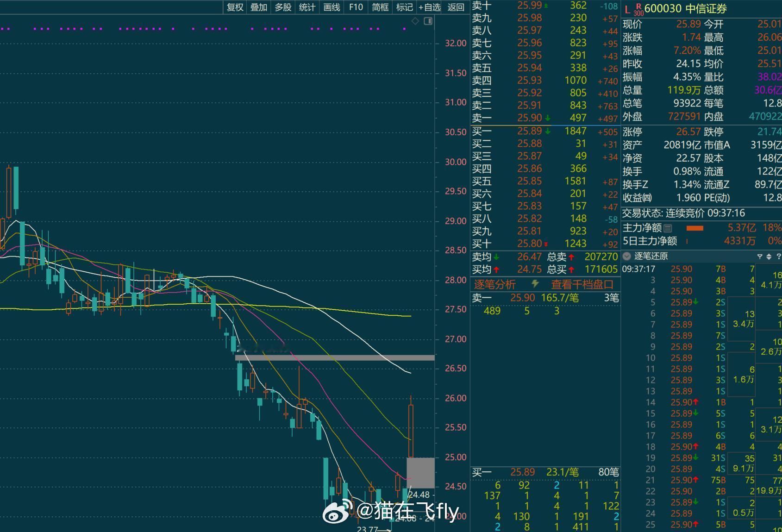The image size is (782, 532).
Task: Click the orange 主力净额 ratio bar
Action: (x=695, y=228)
